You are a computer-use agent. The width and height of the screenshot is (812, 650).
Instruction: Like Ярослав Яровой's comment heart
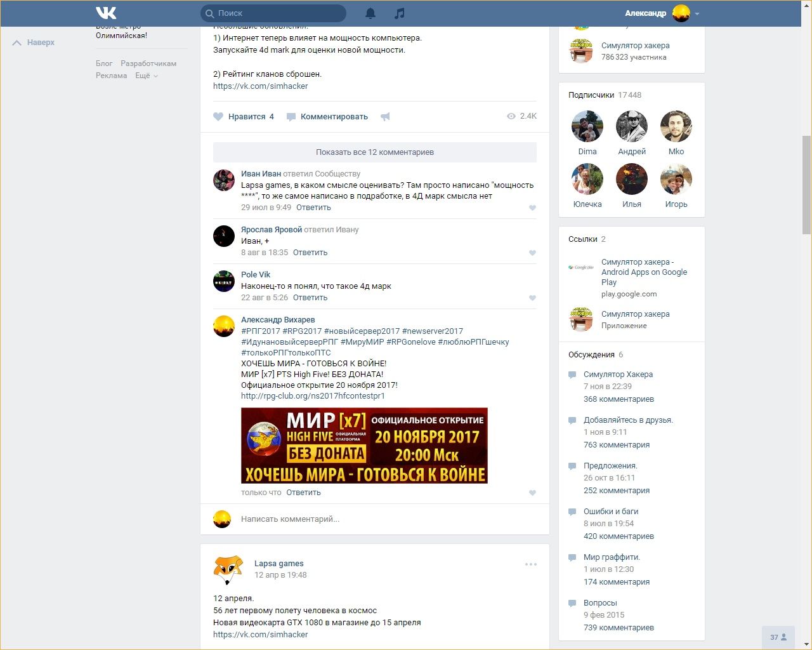tap(532, 253)
